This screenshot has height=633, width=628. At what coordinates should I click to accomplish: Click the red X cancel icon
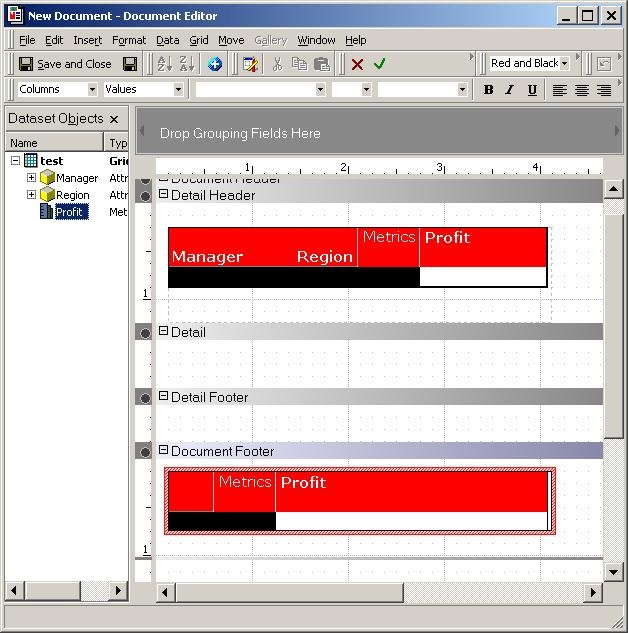[357, 64]
